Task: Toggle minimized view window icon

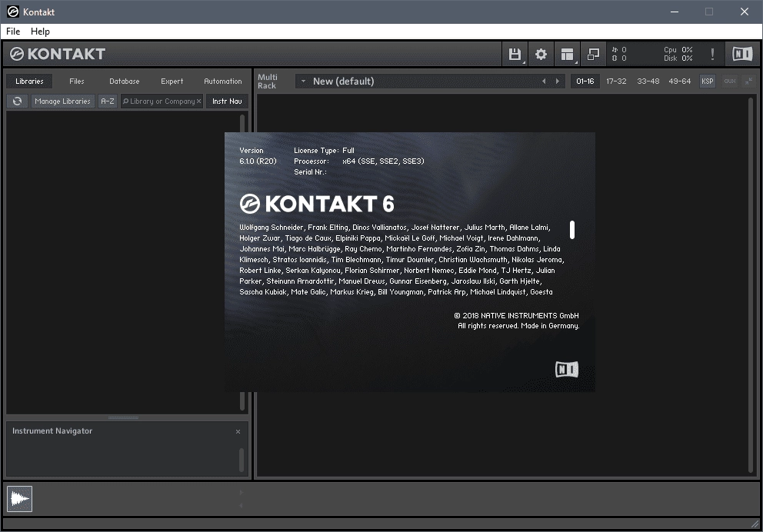Action: pos(593,54)
